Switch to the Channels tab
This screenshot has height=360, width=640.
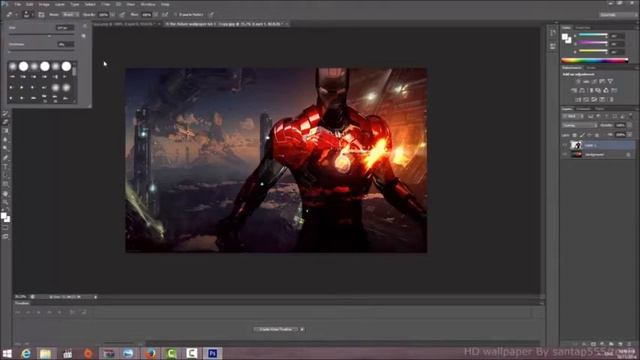coord(583,109)
